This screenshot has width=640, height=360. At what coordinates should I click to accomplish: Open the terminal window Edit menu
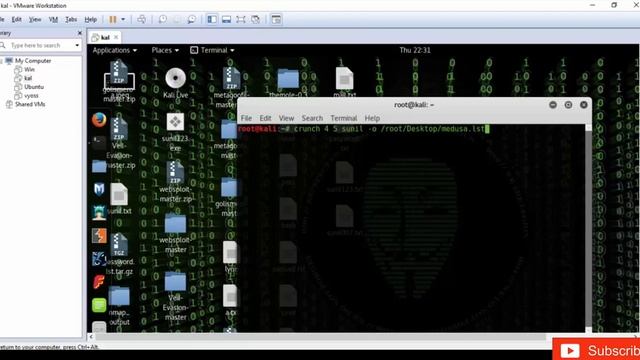coord(265,118)
